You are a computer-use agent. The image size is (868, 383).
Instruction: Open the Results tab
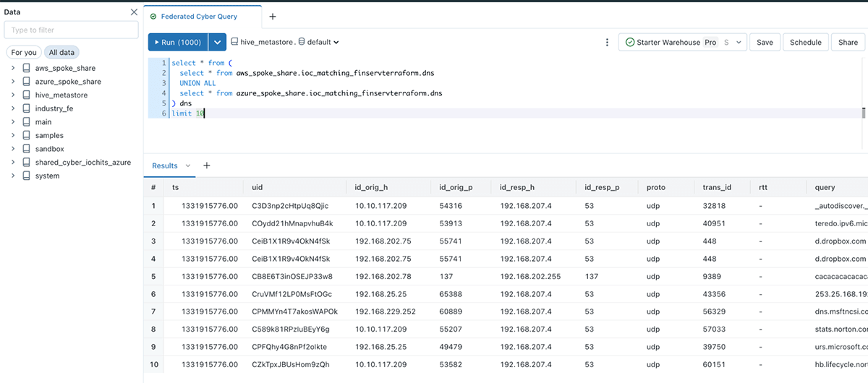pos(165,165)
